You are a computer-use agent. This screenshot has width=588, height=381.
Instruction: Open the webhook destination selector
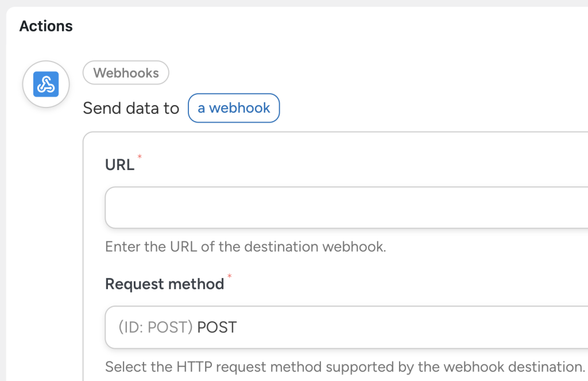coord(233,108)
